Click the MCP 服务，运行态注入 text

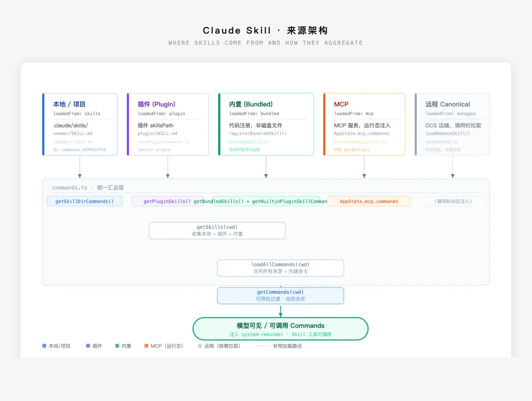[362, 125]
